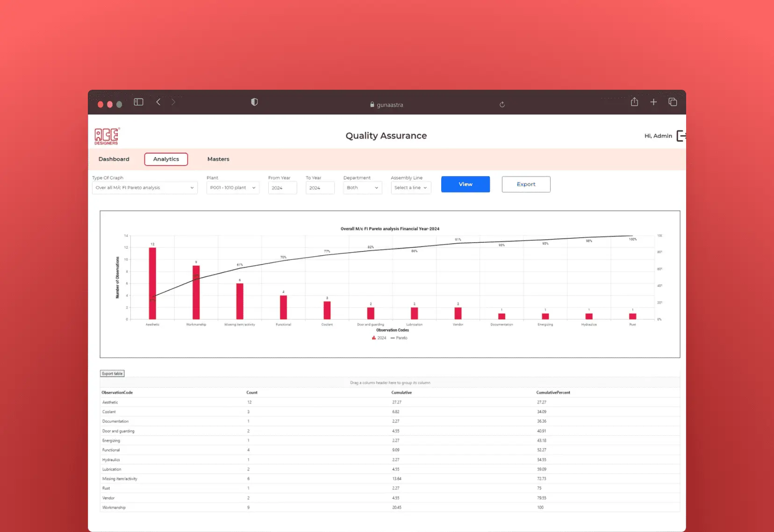Screen dimensions: 774x532
Task: Open a new tab with plus icon
Action: (x=653, y=102)
